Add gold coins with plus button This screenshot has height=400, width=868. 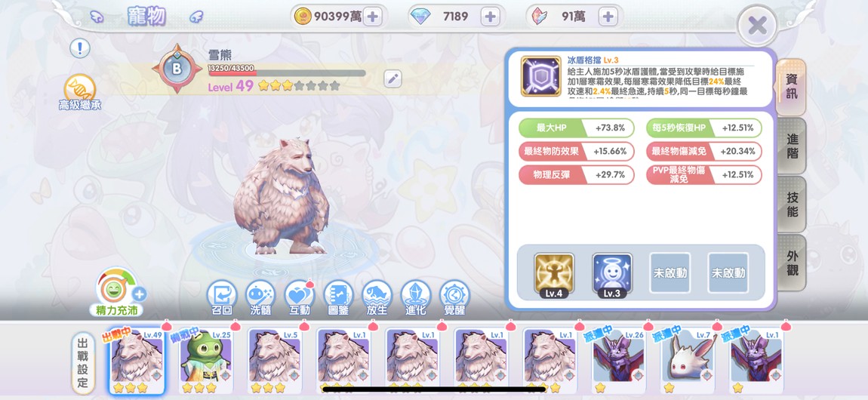(x=372, y=17)
